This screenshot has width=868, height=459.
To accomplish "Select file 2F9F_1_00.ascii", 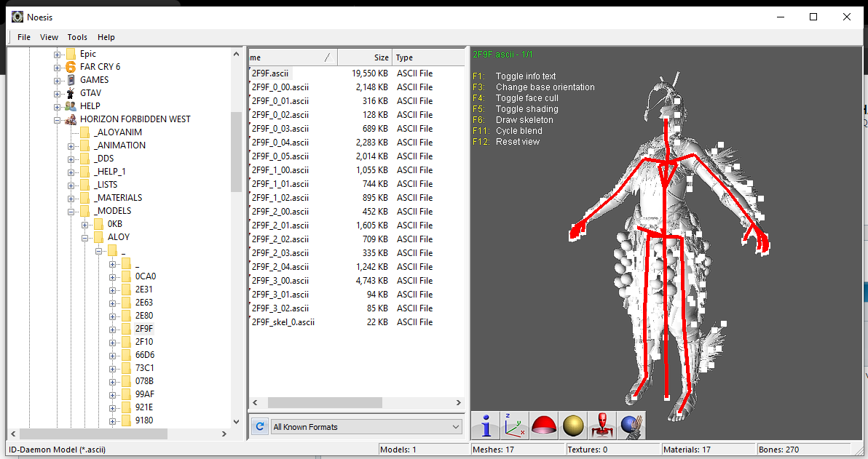I will coord(280,169).
